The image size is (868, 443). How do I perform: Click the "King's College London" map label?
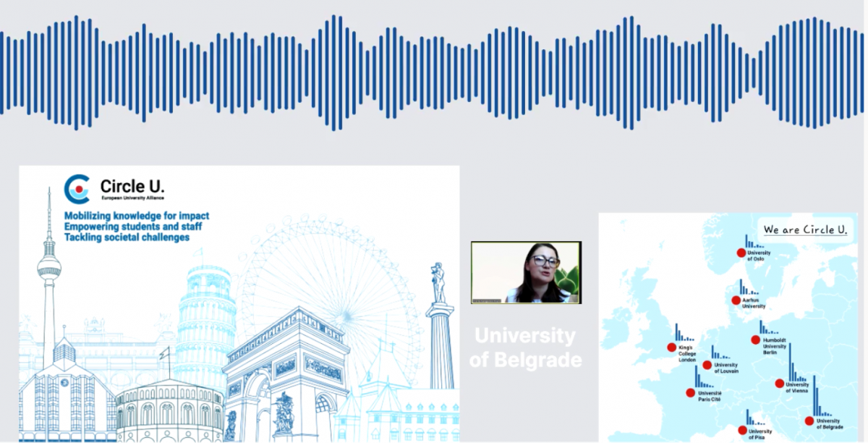(x=687, y=354)
